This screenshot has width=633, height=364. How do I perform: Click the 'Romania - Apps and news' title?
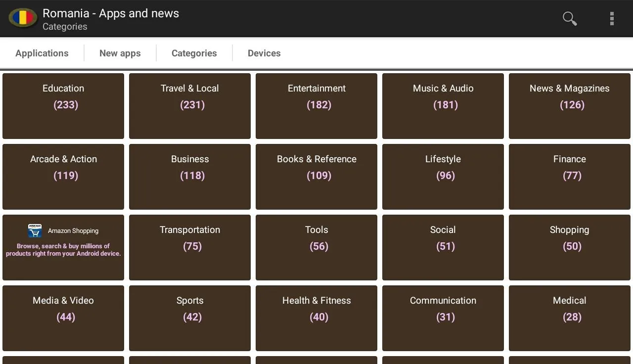(x=111, y=13)
